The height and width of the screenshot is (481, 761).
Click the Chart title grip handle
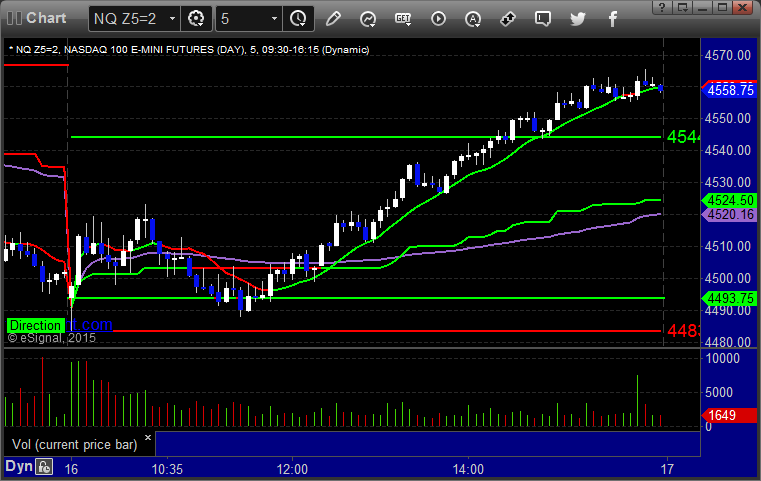(14, 18)
